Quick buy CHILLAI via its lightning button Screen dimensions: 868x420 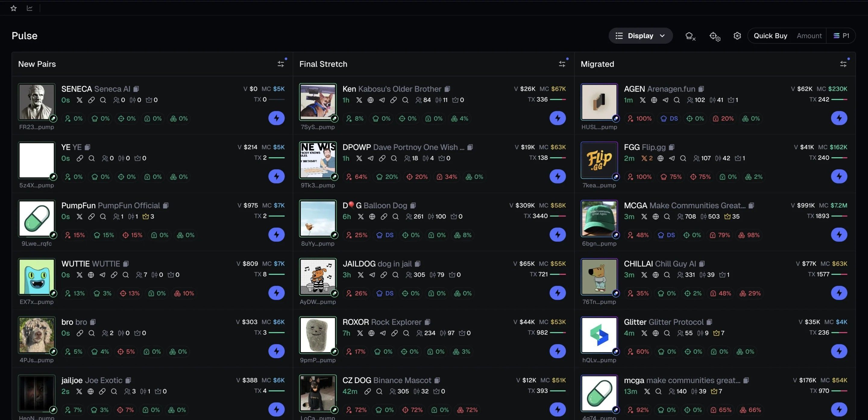click(x=839, y=293)
